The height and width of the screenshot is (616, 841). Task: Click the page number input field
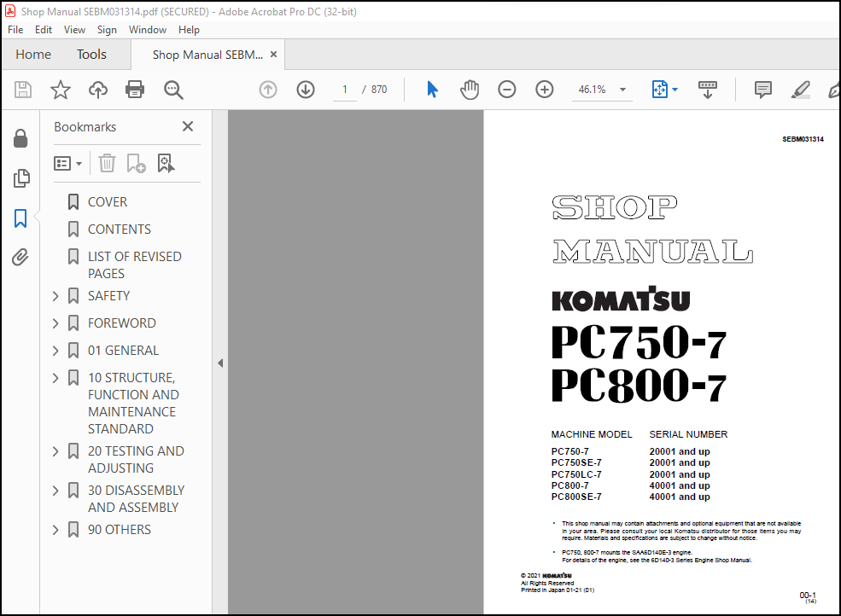tap(345, 90)
